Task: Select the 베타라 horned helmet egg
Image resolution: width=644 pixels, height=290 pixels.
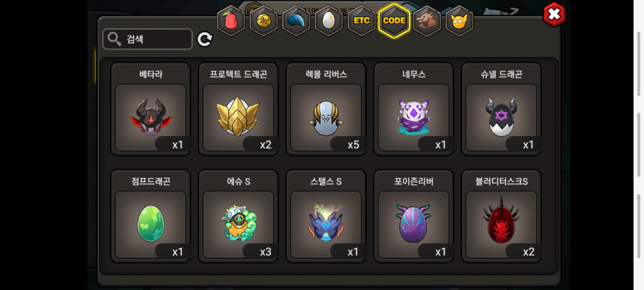Action: (151, 109)
